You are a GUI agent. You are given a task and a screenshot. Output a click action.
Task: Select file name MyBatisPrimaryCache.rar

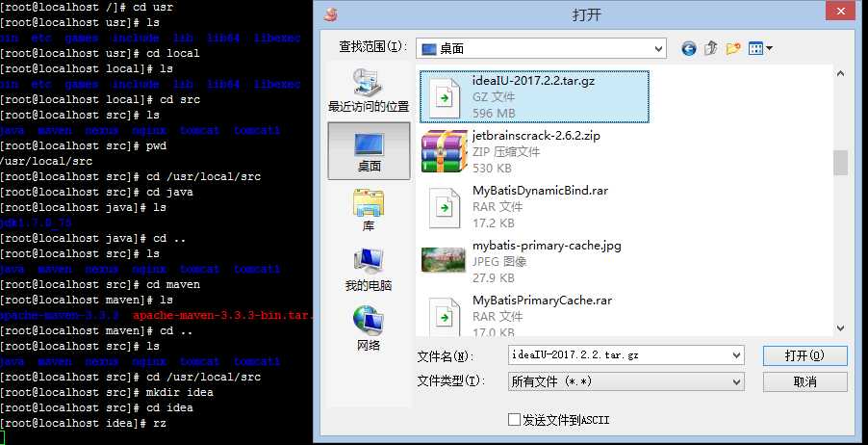click(x=543, y=301)
